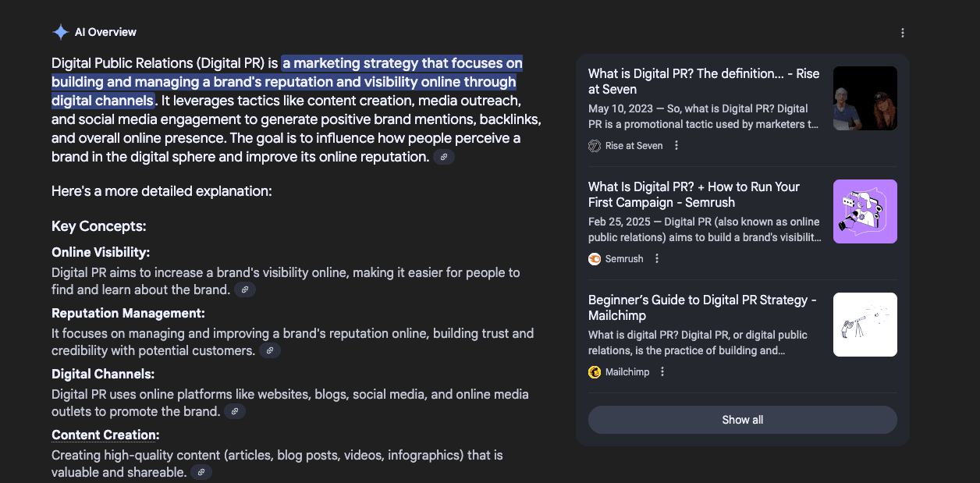The width and height of the screenshot is (980, 483).
Task: Click the AI Overview sparkle icon
Action: coord(60,32)
